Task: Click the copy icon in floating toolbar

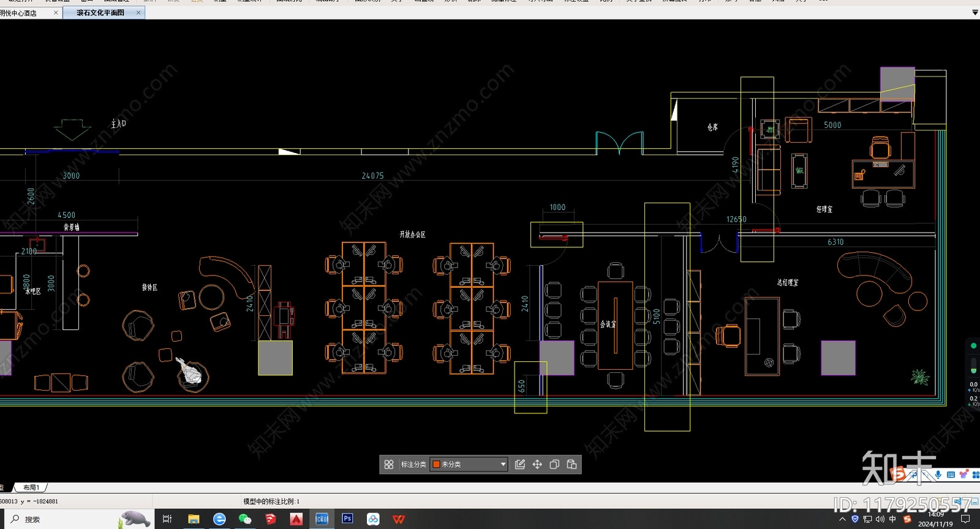Action: pyautogui.click(x=554, y=465)
